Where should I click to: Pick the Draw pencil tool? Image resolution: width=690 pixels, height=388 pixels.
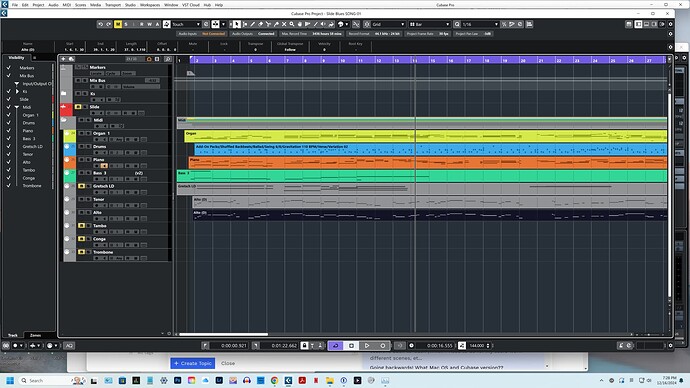(x=253, y=24)
